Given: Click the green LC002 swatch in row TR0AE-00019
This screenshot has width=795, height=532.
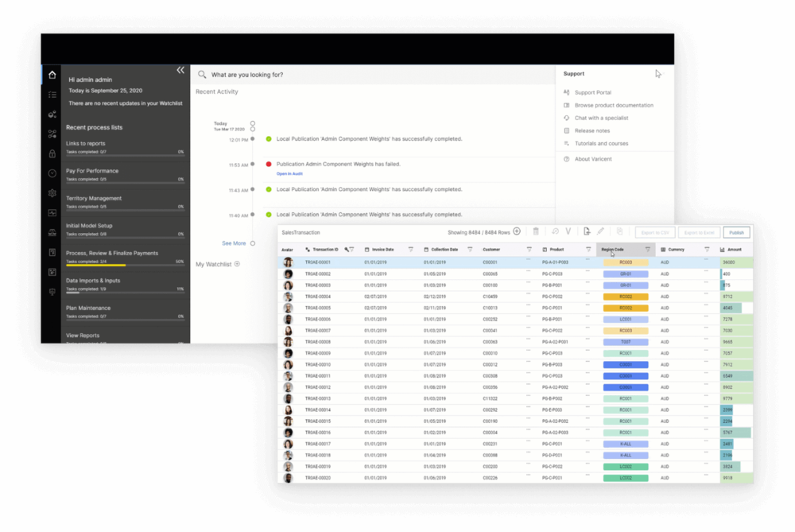Looking at the screenshot, I should pos(626,467).
